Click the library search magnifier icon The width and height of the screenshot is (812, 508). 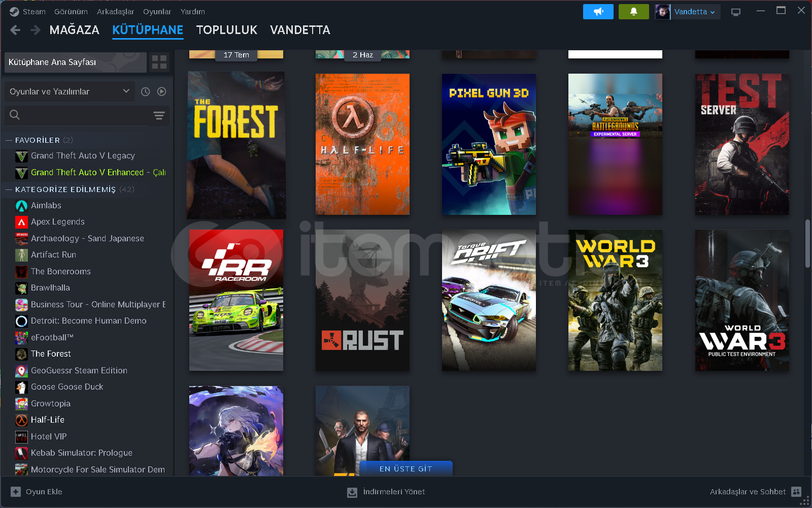coord(15,115)
